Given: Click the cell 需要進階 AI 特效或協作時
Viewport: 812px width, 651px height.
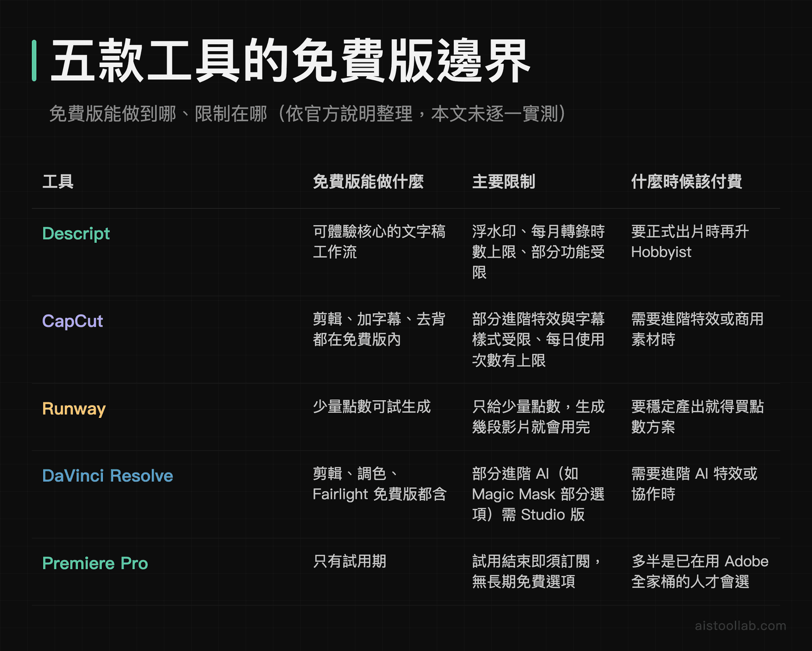Looking at the screenshot, I should point(694,484).
